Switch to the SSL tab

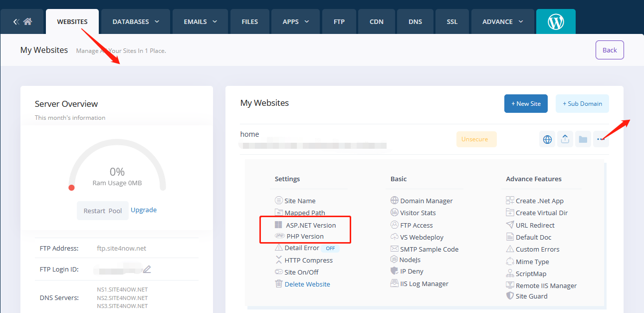click(452, 22)
